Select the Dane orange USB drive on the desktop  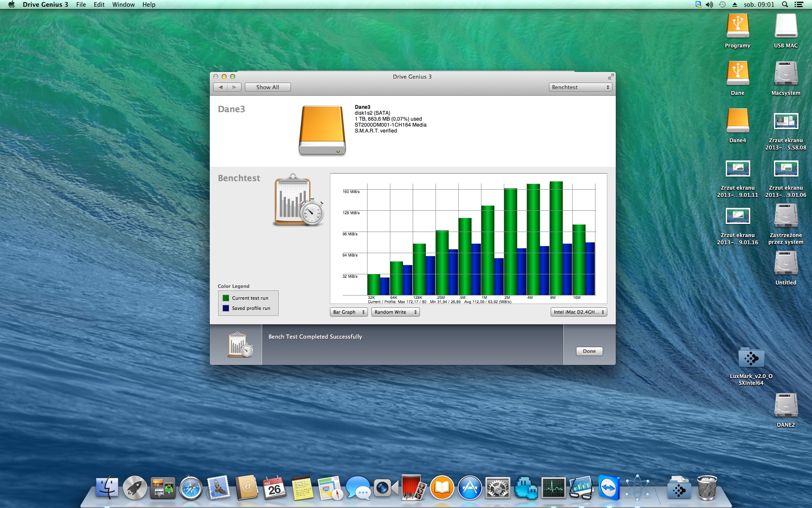[x=738, y=74]
